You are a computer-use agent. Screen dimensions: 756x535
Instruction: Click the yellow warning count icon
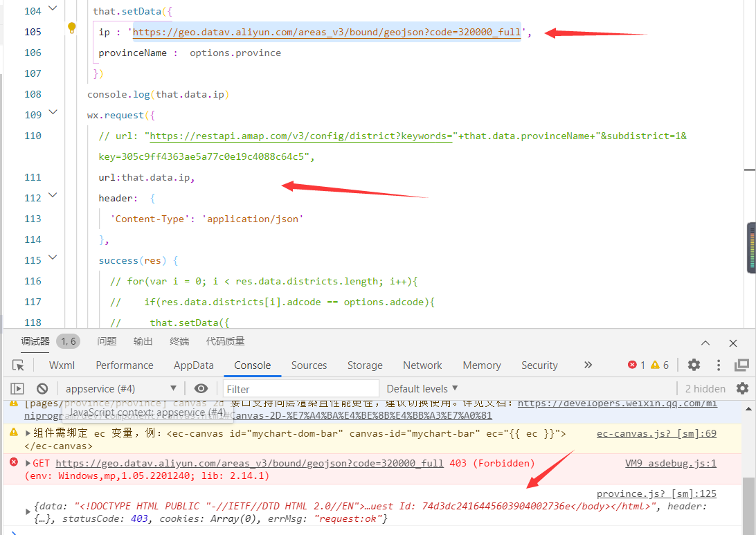(655, 365)
